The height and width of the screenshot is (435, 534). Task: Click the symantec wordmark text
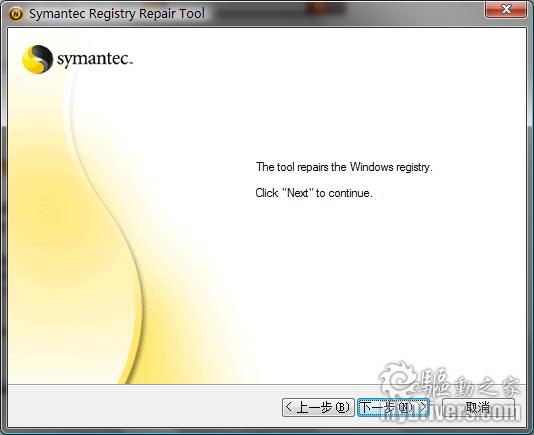click(94, 59)
